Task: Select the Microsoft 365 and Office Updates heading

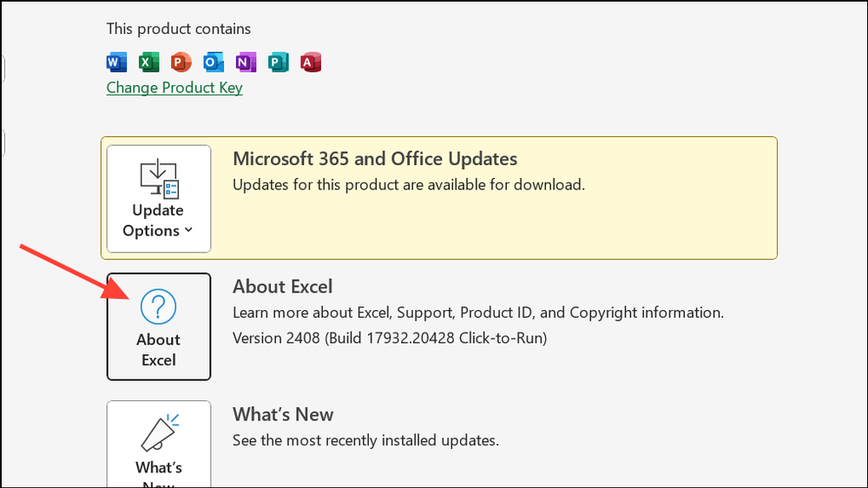Action: click(x=375, y=159)
